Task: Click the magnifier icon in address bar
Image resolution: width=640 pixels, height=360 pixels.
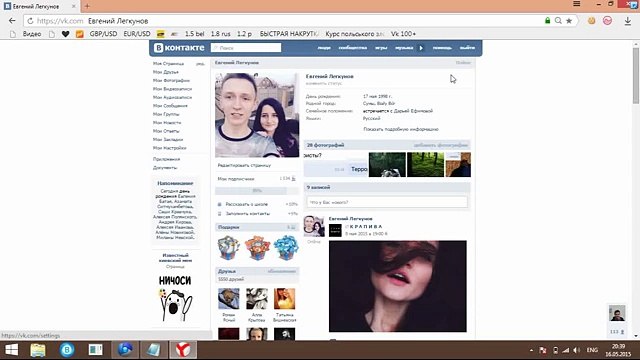Action: click(x=558, y=20)
